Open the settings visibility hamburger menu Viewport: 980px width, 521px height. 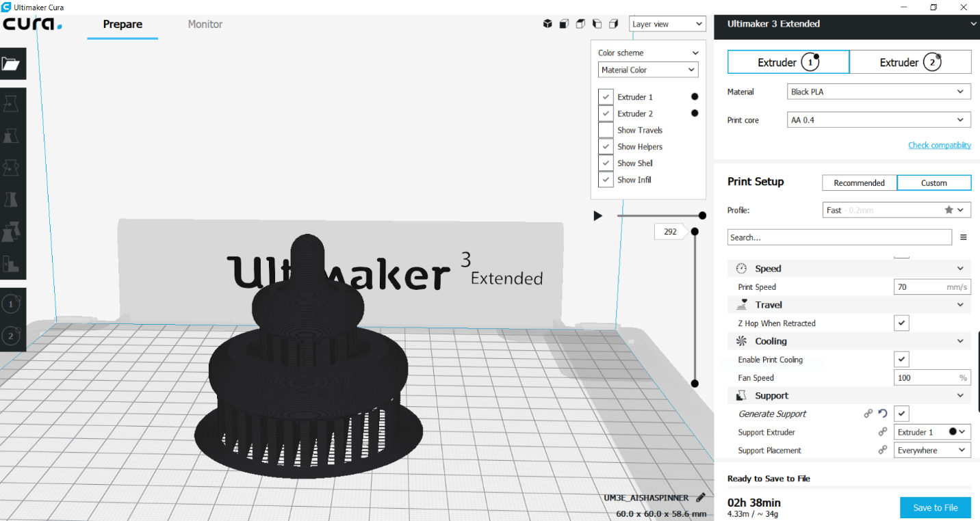[x=964, y=237]
